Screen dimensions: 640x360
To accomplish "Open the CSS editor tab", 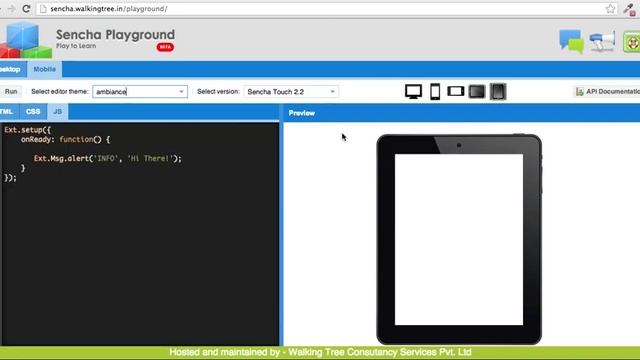I will click(x=33, y=111).
